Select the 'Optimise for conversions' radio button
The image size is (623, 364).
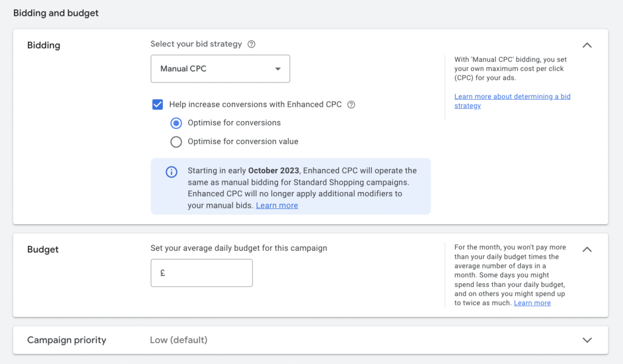[176, 123]
